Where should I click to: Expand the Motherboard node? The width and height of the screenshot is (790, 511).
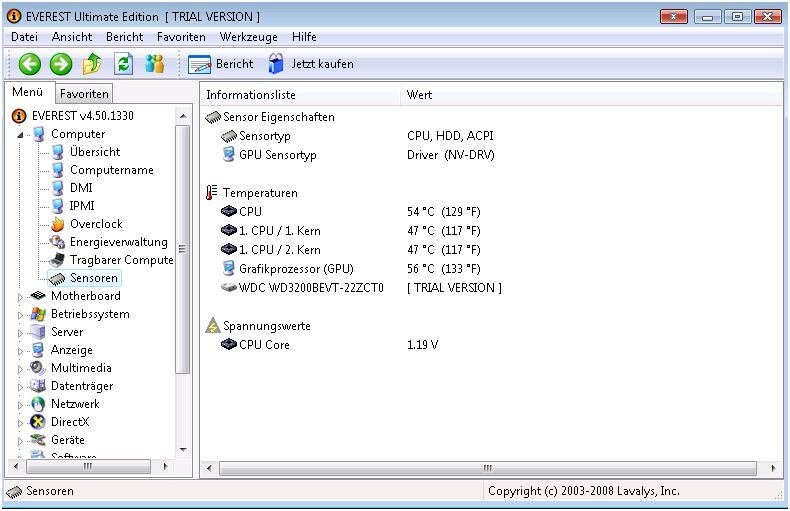(x=20, y=297)
